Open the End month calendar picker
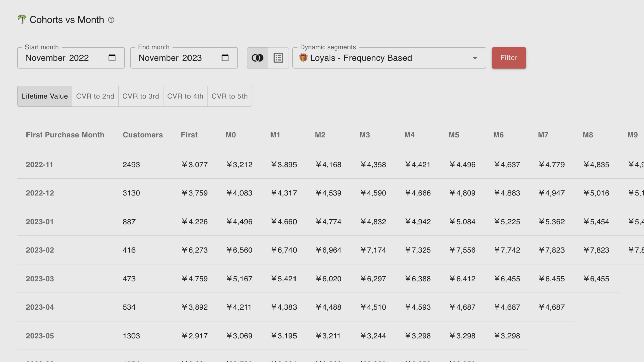This screenshot has width=644, height=362. click(x=225, y=58)
